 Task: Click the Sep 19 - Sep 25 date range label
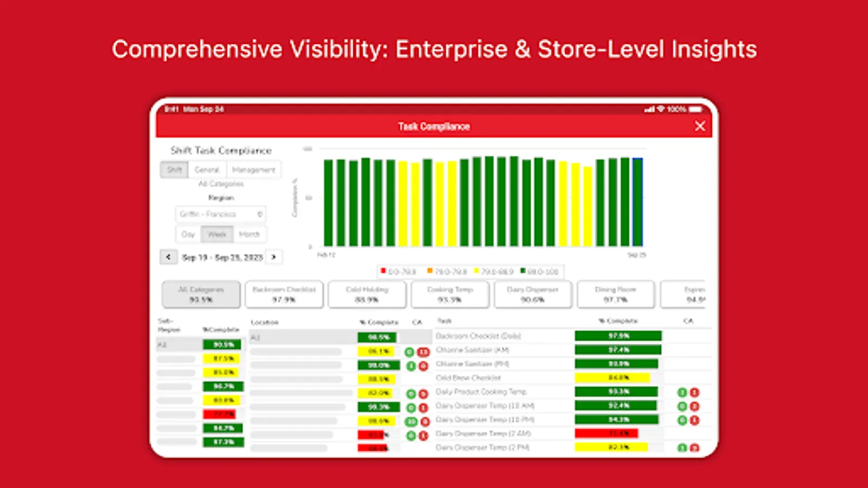point(222,257)
